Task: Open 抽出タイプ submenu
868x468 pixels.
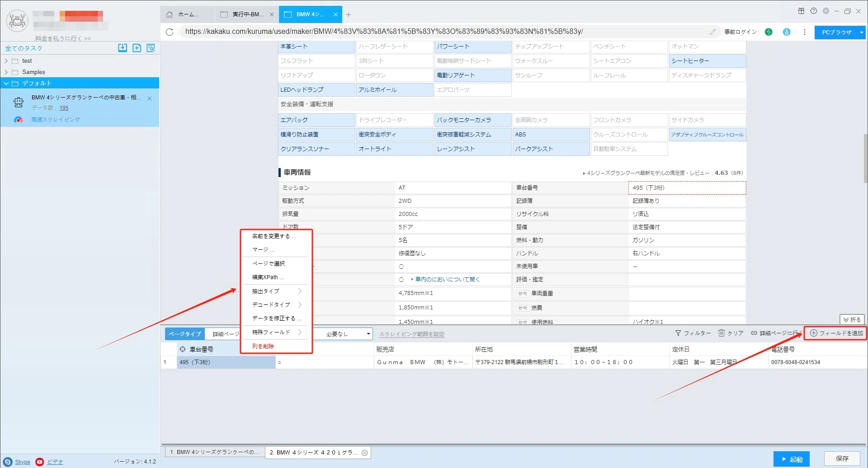Action: pyautogui.click(x=276, y=291)
